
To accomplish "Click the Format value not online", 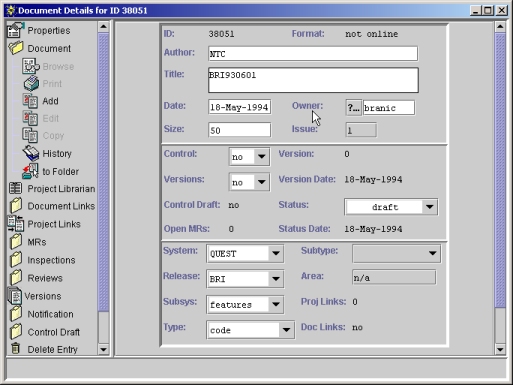I will tap(372, 34).
